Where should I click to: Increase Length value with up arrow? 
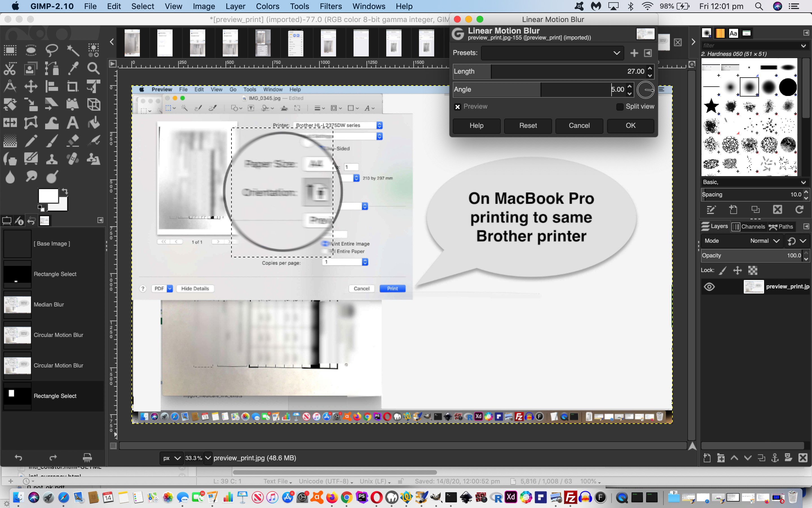tap(650, 68)
